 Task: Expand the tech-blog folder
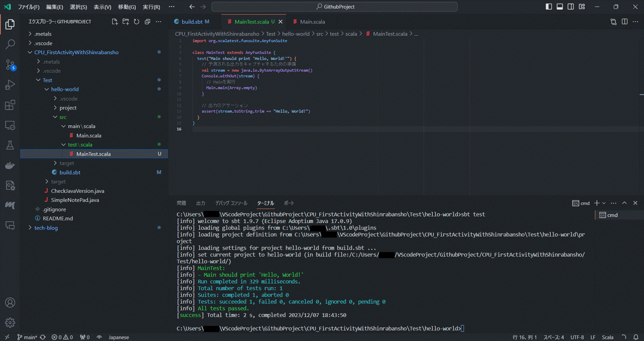(46, 228)
